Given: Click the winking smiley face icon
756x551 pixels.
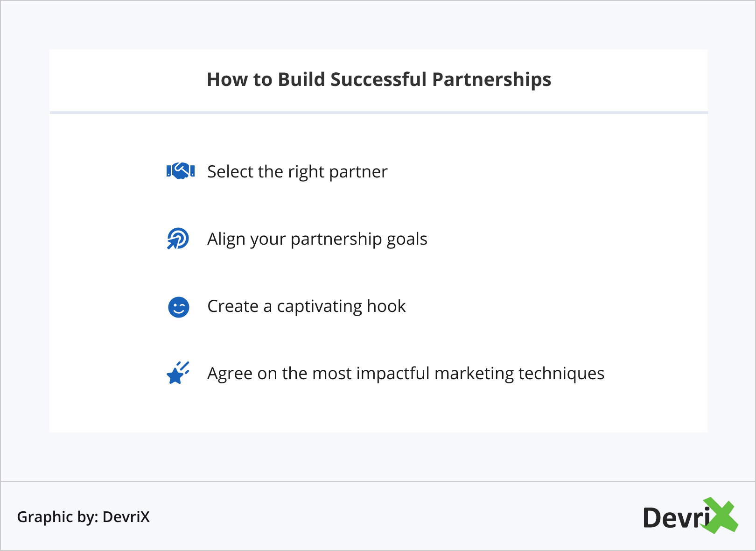Looking at the screenshot, I should coord(178,307).
